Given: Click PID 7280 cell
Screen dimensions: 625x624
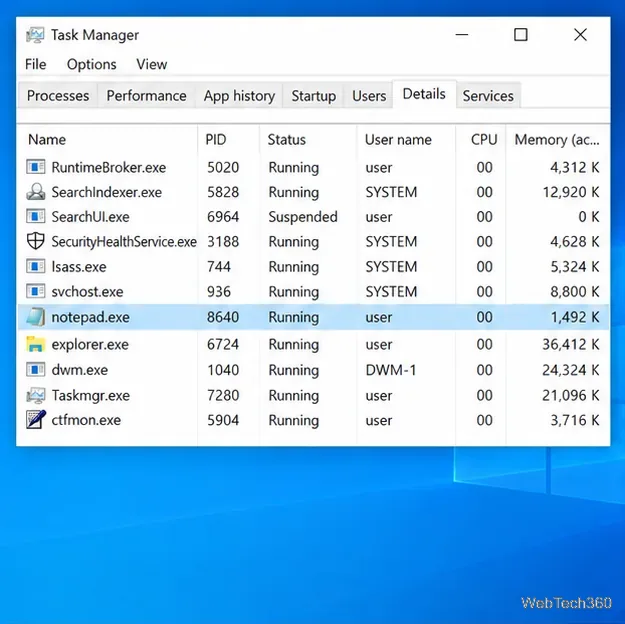Looking at the screenshot, I should (223, 396).
